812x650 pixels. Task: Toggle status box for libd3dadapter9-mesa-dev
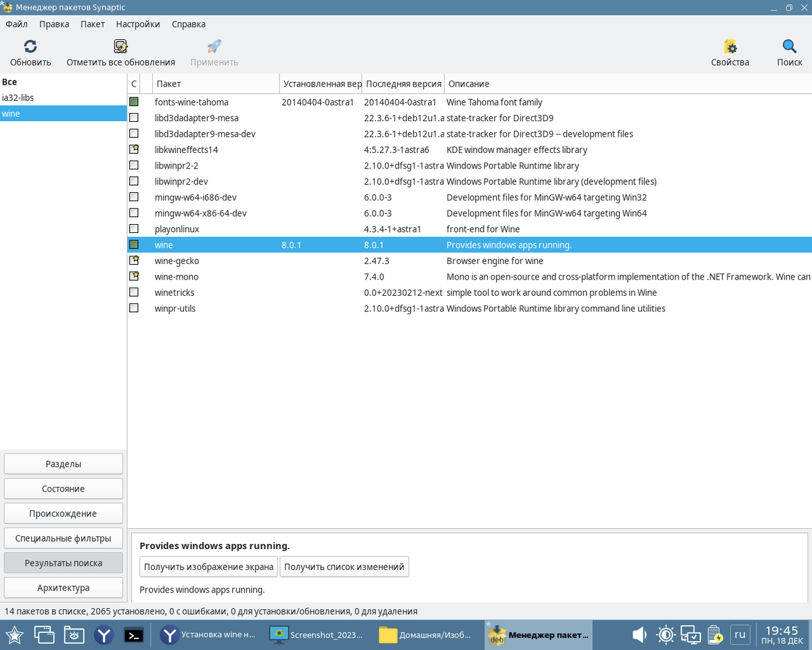click(134, 133)
